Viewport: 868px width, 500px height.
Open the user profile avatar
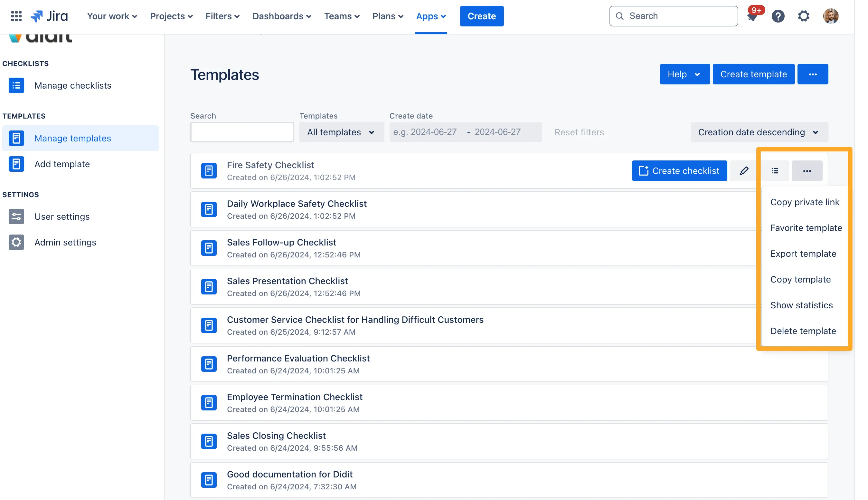(831, 16)
